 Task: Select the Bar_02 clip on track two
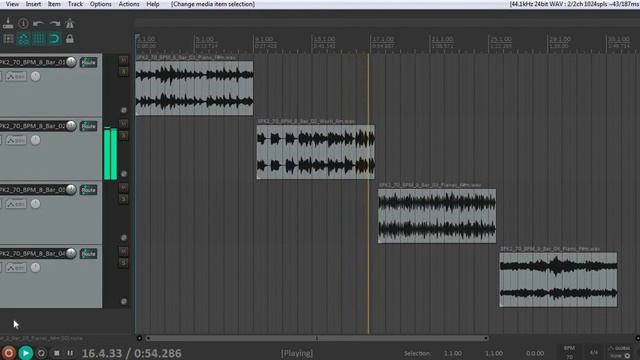pyautogui.click(x=316, y=152)
